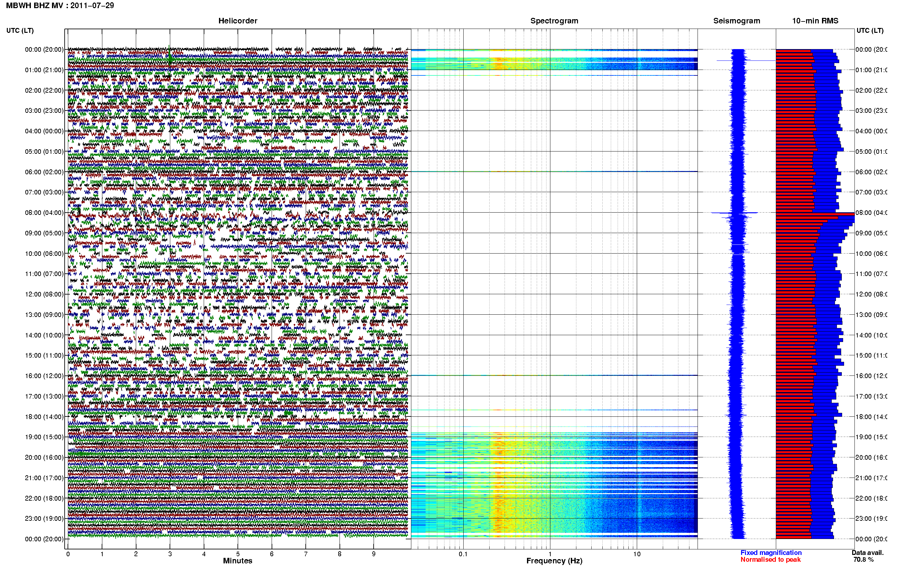924x578 pixels.
Task: Select the "Data avail." label
Action: [x=867, y=553]
